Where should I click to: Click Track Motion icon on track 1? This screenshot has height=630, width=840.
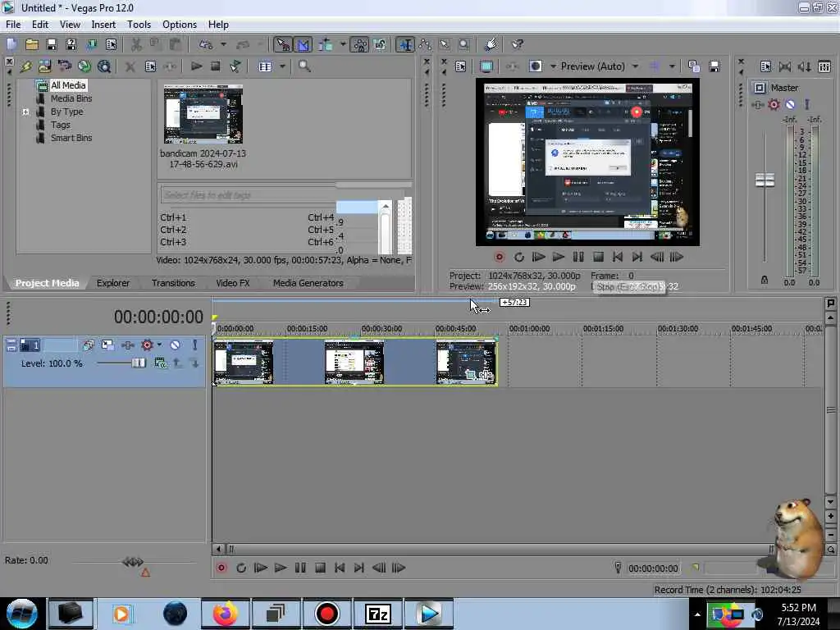[x=107, y=345]
